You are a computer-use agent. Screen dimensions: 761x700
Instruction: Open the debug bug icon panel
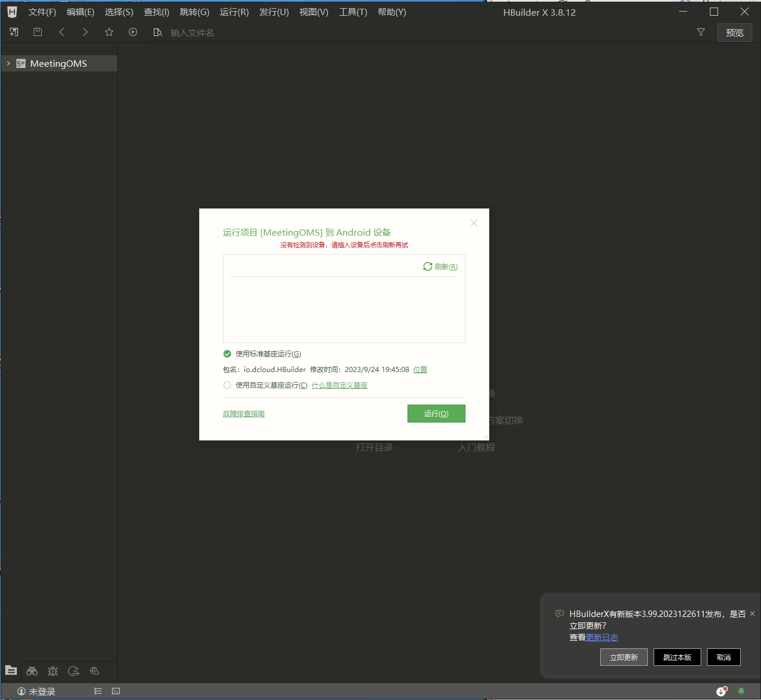coord(53,671)
